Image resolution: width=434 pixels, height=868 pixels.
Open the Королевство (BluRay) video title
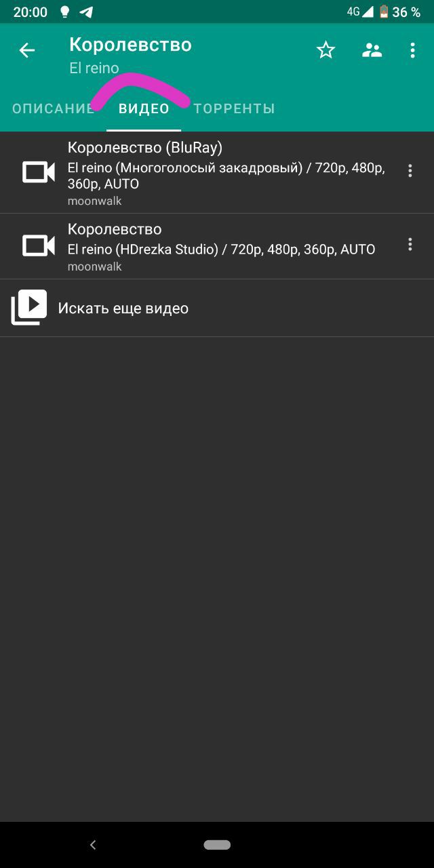(145, 148)
